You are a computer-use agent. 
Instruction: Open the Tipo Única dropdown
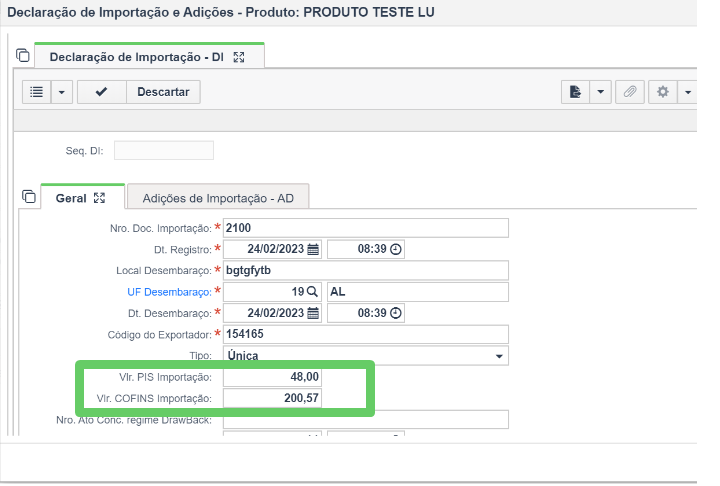[366, 356]
